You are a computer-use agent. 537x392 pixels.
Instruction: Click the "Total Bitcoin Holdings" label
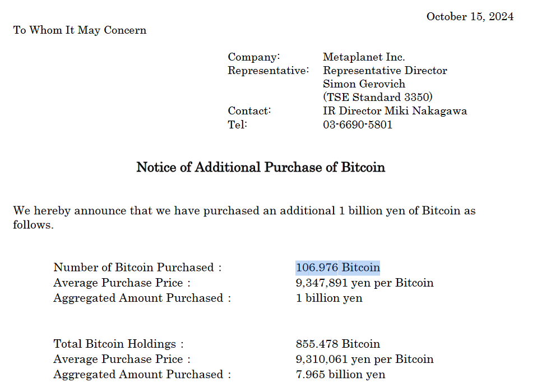pyautogui.click(x=118, y=344)
